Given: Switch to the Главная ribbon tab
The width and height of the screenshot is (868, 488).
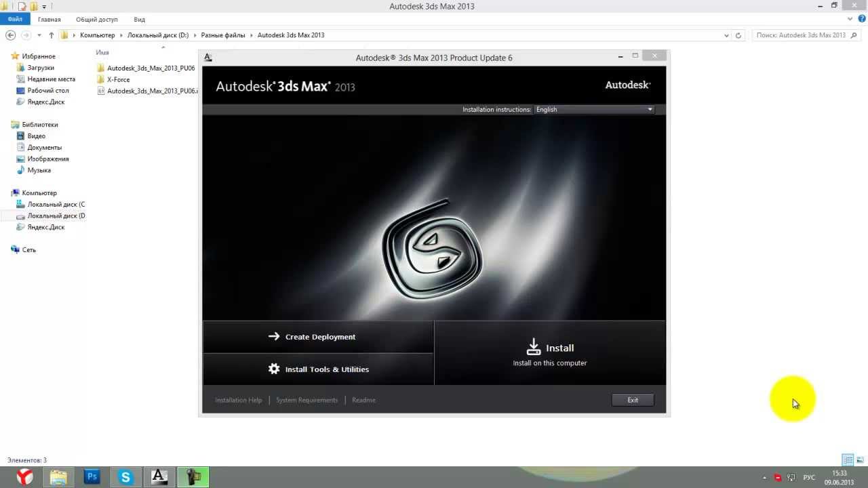Looking at the screenshot, I should click(50, 20).
